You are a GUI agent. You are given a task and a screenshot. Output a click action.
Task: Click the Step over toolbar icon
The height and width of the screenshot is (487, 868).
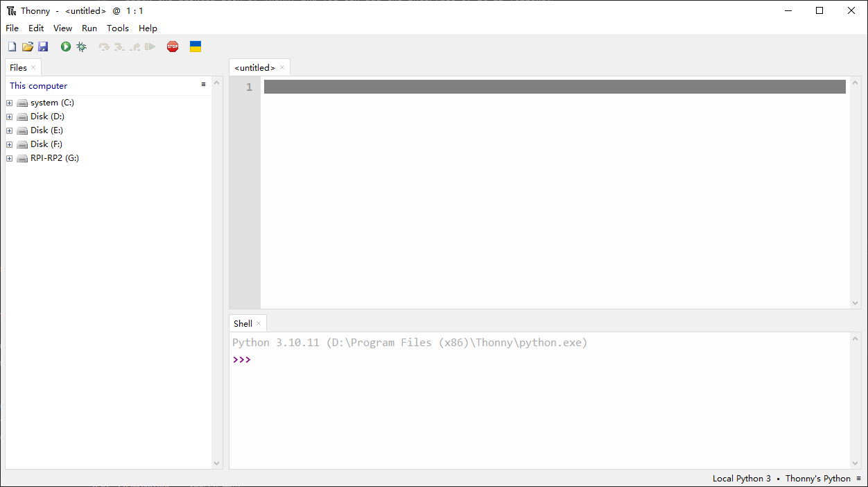click(x=104, y=46)
